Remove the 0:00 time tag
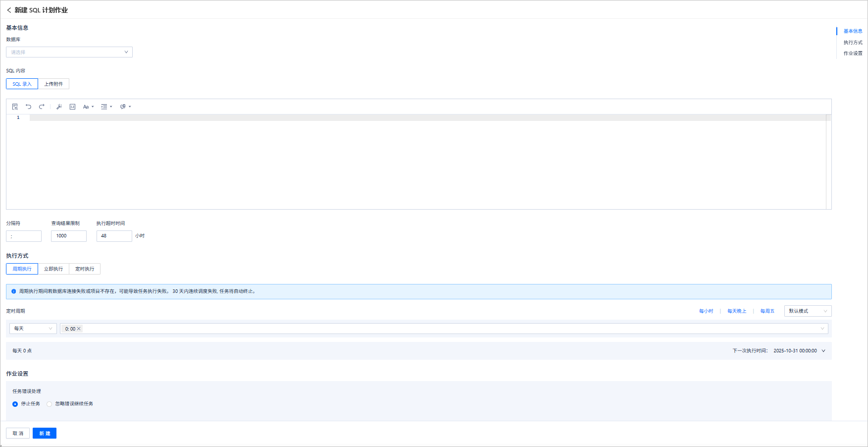This screenshot has height=447, width=868. [79, 329]
